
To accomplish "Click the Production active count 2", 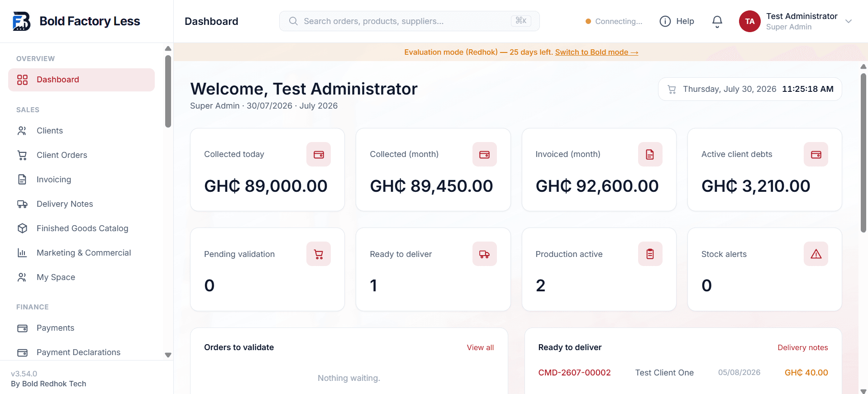I will click(540, 286).
